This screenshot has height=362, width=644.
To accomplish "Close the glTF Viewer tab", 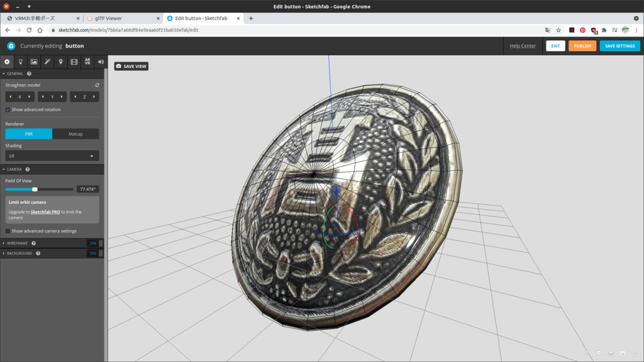I will pyautogui.click(x=158, y=18).
